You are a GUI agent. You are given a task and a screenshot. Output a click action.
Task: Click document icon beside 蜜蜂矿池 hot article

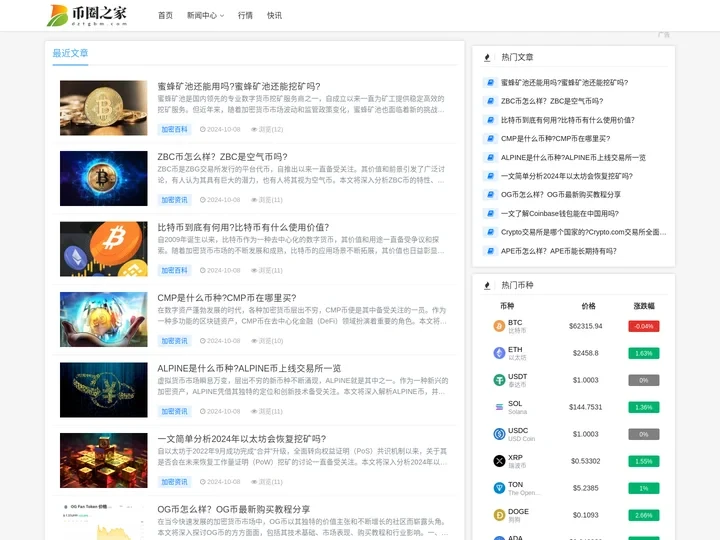[490, 83]
